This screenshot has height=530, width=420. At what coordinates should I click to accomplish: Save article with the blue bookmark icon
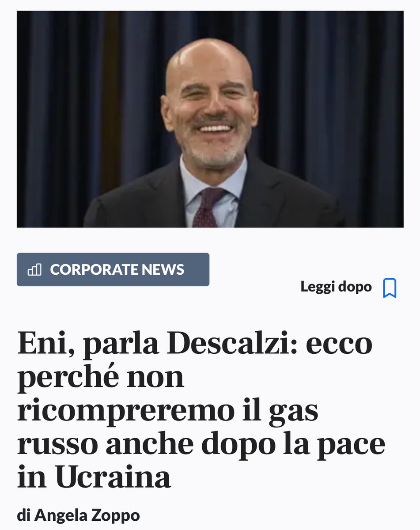tap(389, 288)
